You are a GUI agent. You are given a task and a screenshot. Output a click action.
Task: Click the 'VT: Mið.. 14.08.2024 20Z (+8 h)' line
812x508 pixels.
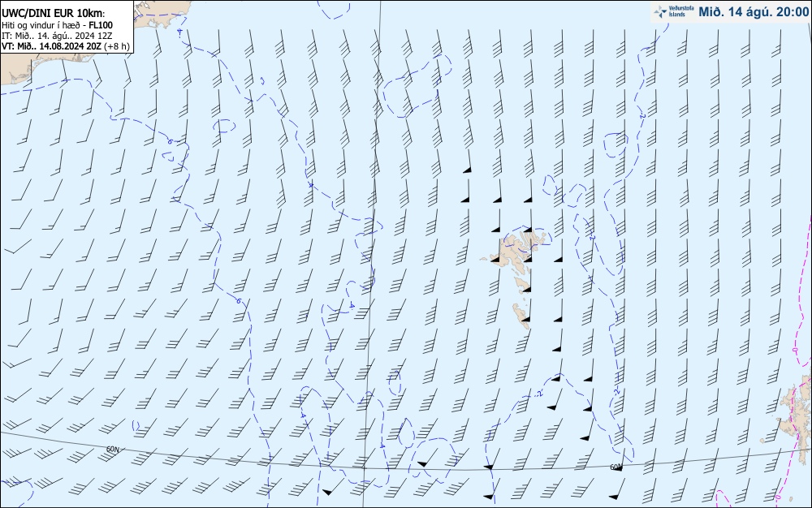tap(66, 46)
